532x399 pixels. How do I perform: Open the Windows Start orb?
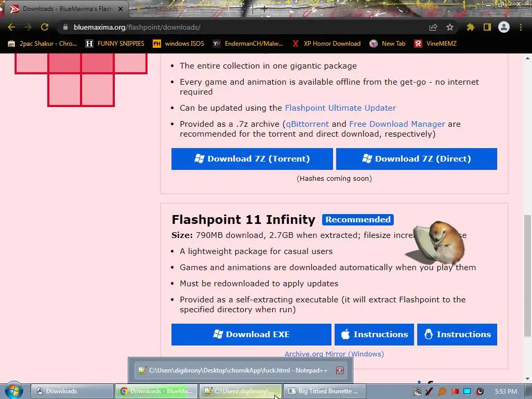tap(14, 391)
